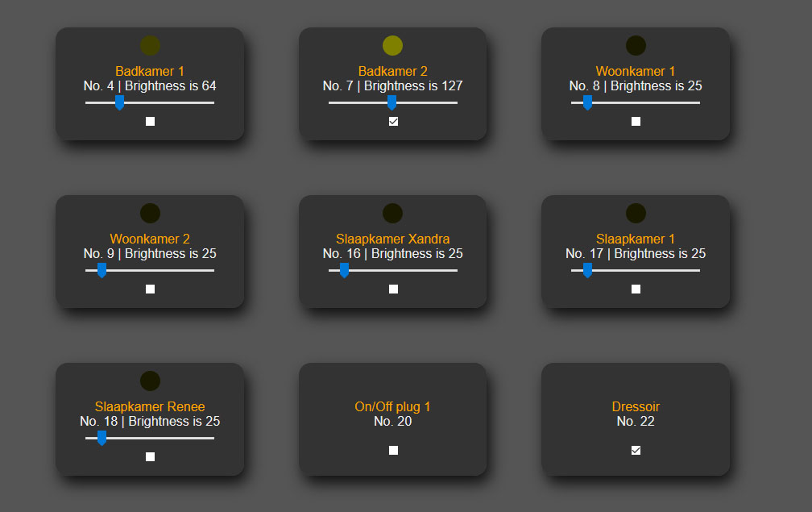Viewport: 812px width, 512px height.
Task: Click the Woonkamer 1 brightness slider
Action: [x=636, y=102]
